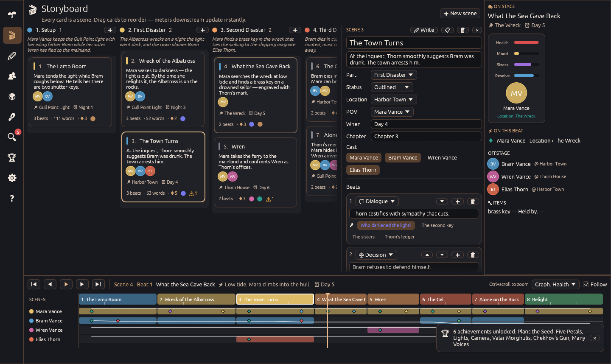Toggle 'Thorn's ledger' thread on beat
The width and height of the screenshot is (611, 364).
pos(400,237)
